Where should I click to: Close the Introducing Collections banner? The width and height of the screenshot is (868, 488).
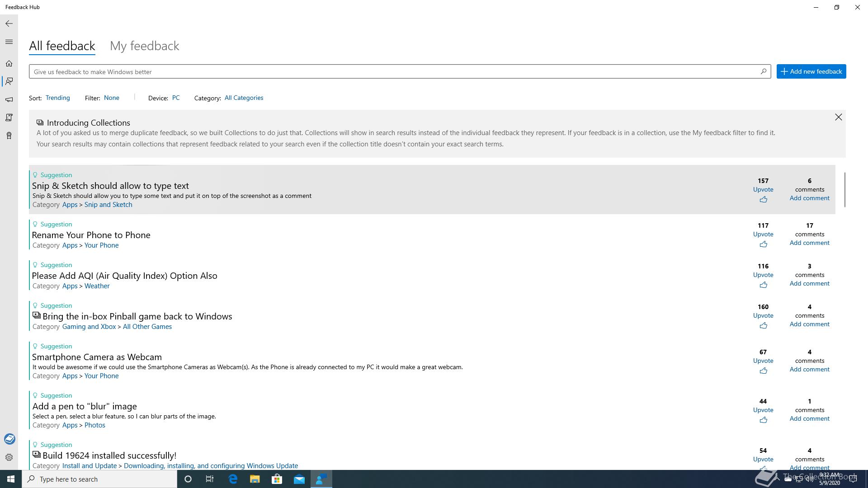pos(839,117)
